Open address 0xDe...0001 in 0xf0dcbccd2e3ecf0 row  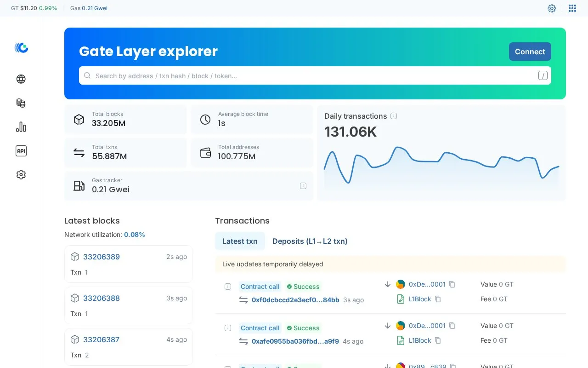pos(427,284)
